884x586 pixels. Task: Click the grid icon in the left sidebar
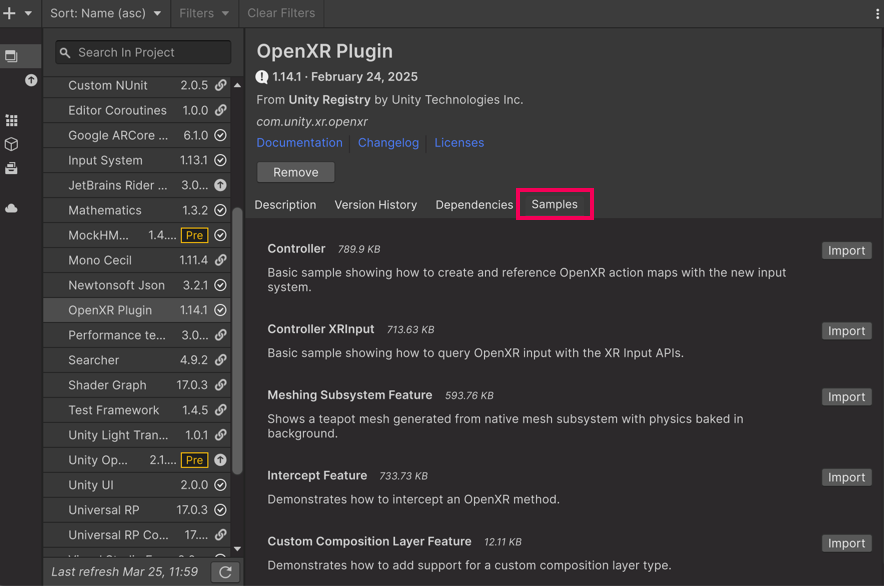pos(12,121)
